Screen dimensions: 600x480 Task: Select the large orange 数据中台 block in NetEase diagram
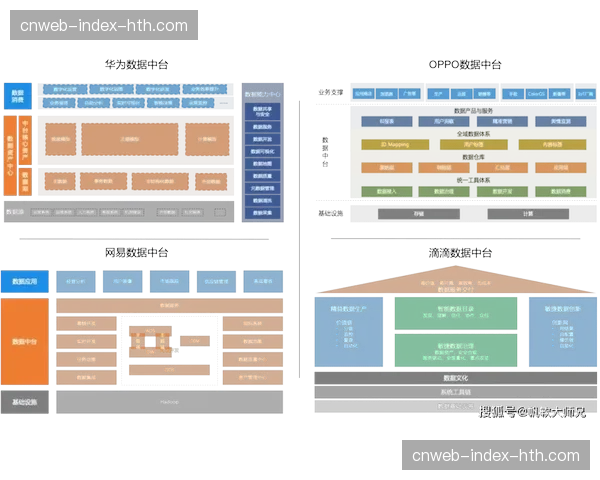point(25,341)
